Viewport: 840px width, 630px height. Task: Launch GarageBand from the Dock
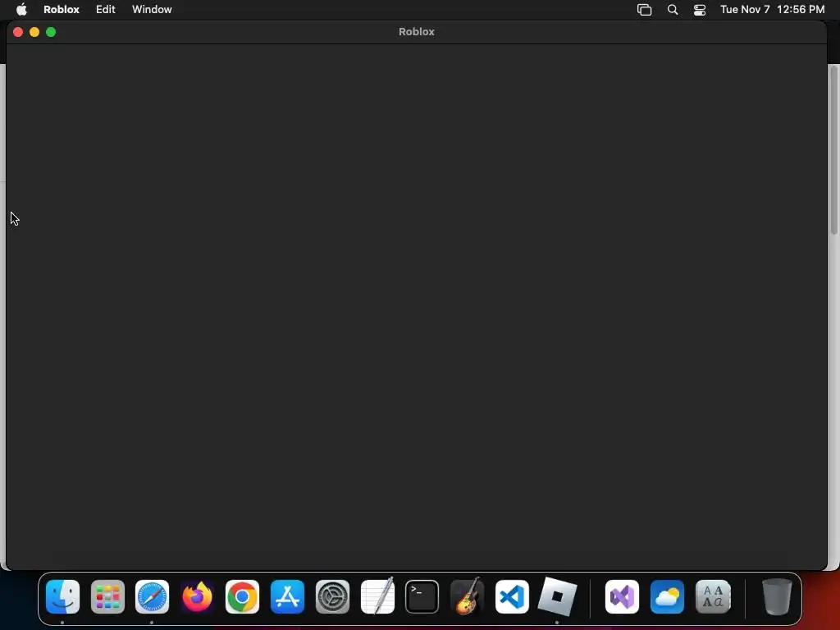tap(467, 596)
